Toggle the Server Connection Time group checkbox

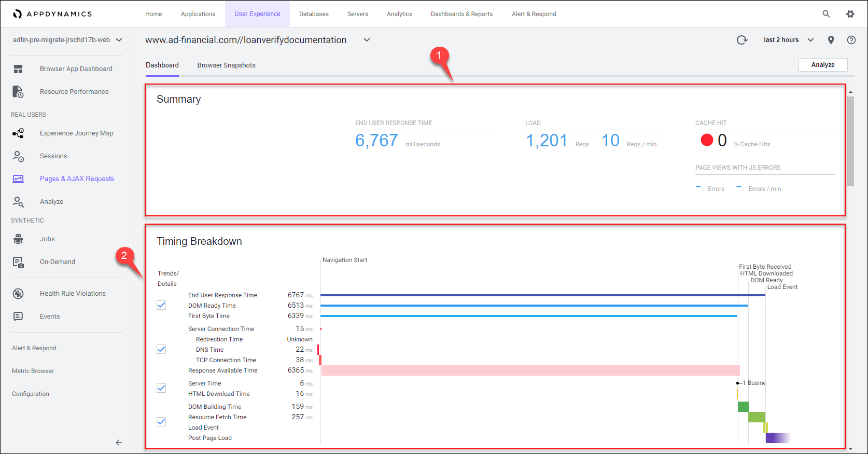coord(161,349)
